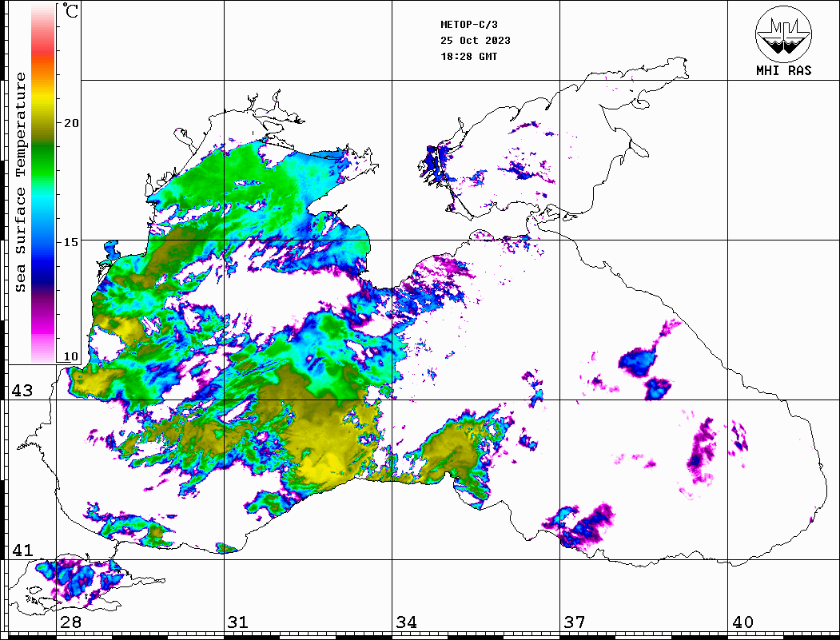Click longitude label 37
The height and width of the screenshot is (640, 840).
click(575, 622)
